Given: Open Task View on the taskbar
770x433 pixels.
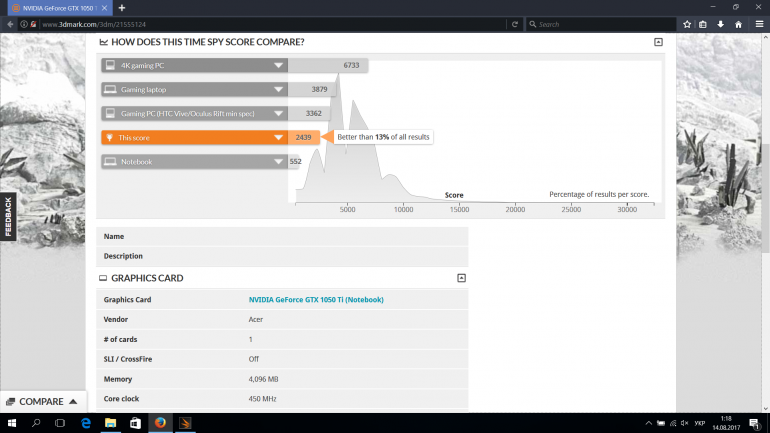Looking at the screenshot, I should pyautogui.click(x=60, y=423).
